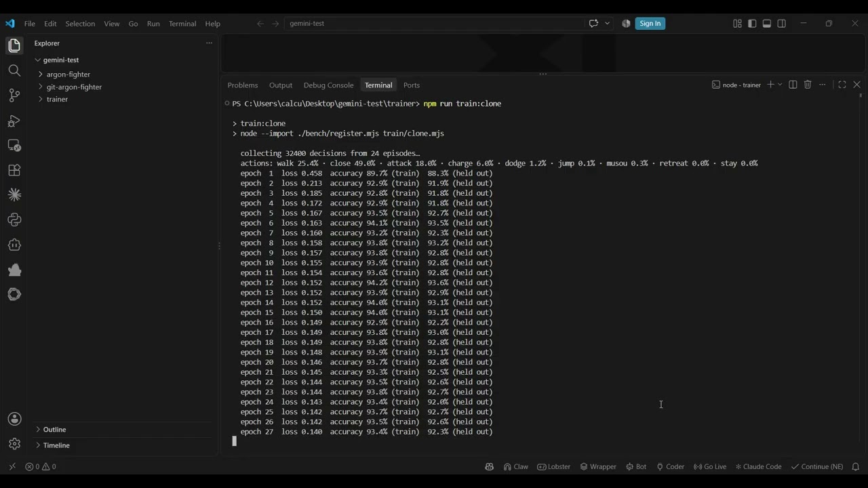The height and width of the screenshot is (488, 868).
Task: Toggle secondary side bar visibility
Action: coord(782,23)
